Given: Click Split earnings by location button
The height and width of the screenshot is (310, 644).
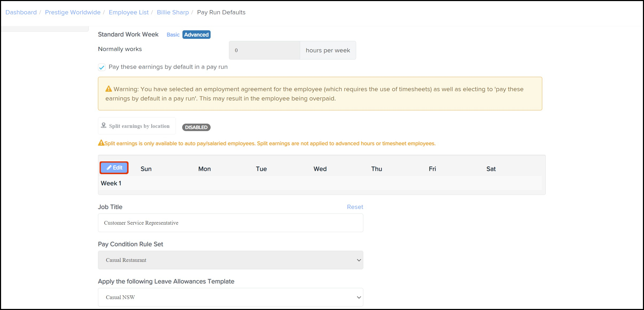Looking at the screenshot, I should 137,126.
